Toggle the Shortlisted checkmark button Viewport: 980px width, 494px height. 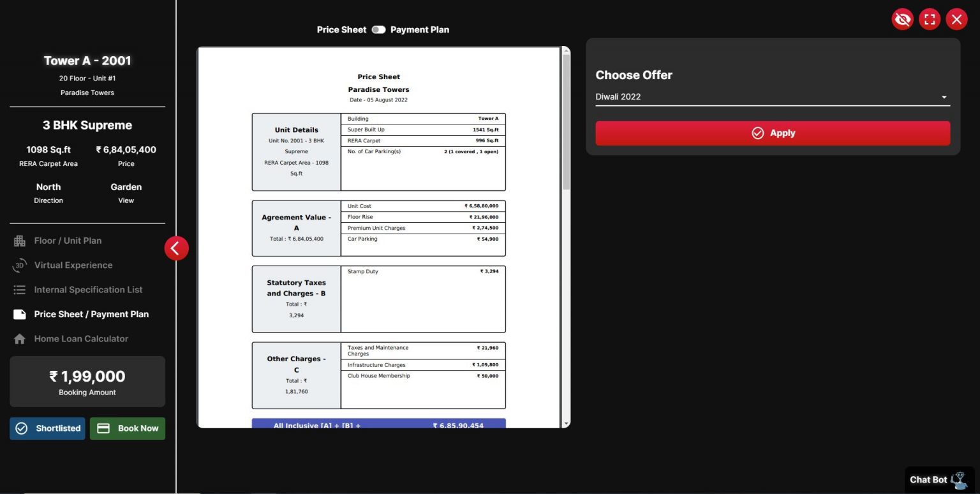[x=47, y=429]
